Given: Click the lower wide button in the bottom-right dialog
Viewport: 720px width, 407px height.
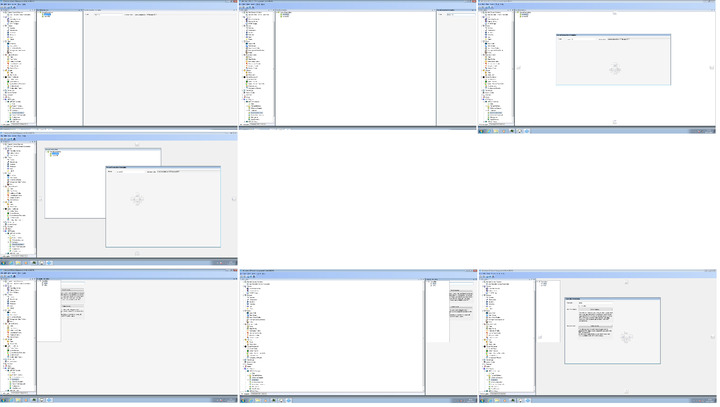Looking at the screenshot, I should pyautogui.click(x=594, y=326).
